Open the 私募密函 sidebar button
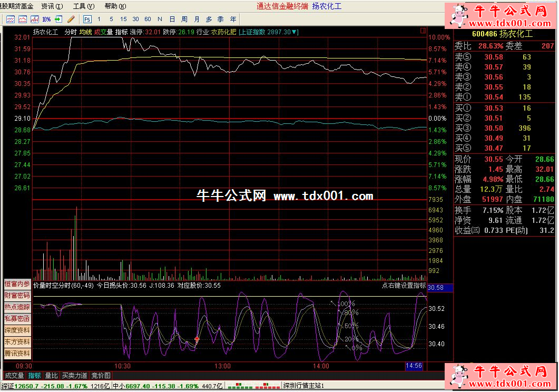Viewport: 559px width, 392px height. pyautogui.click(x=17, y=319)
